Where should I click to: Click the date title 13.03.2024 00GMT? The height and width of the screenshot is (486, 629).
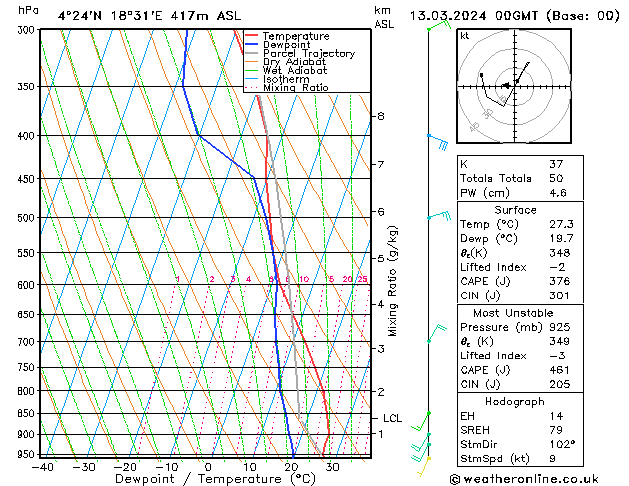point(515,15)
